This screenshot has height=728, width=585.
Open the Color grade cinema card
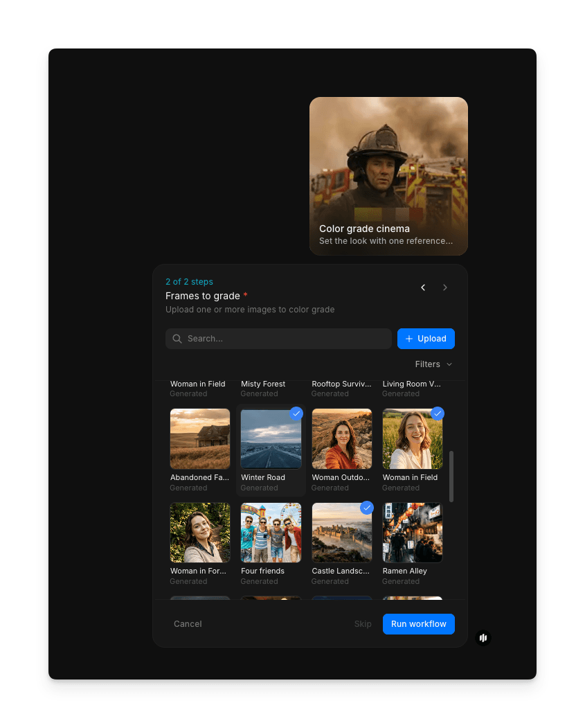click(x=388, y=176)
